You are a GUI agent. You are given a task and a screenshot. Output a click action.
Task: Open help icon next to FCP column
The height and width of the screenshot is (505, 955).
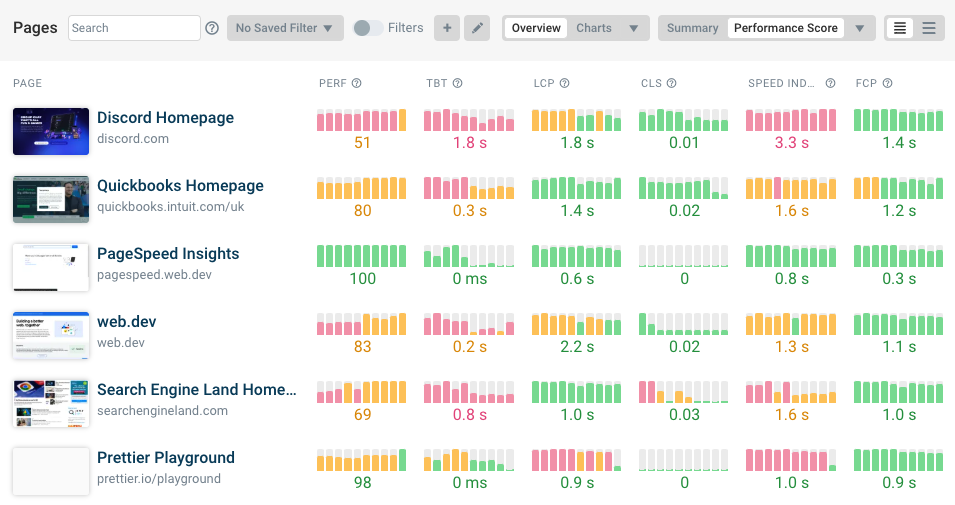(x=887, y=83)
